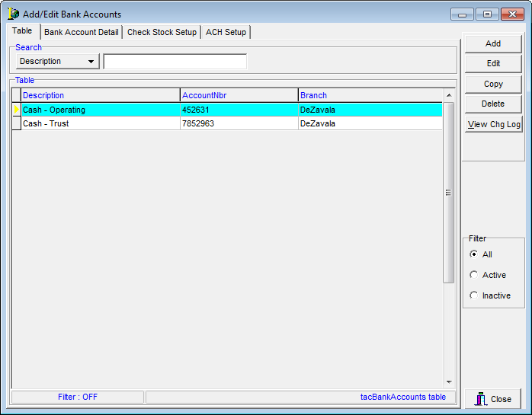
Task: Click the application icon in title bar
Action: pos(13,14)
